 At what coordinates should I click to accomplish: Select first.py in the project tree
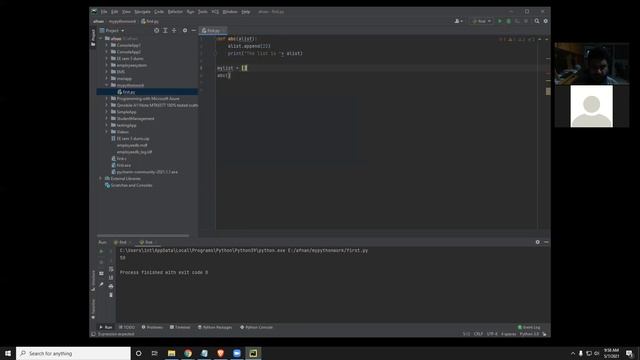coord(147,92)
